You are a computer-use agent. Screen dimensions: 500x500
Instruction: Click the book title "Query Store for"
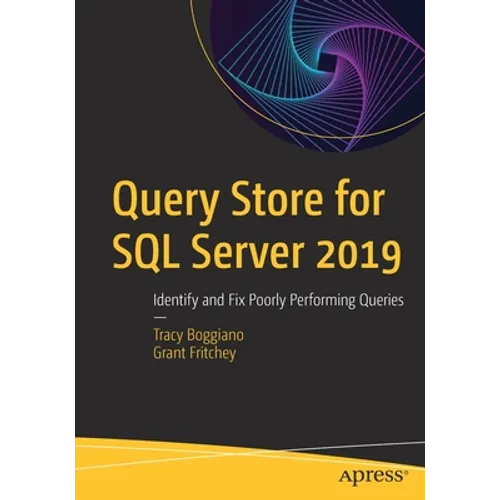[249, 202]
